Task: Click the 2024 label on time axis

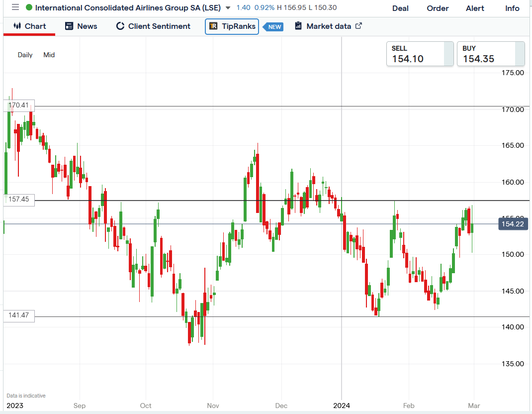Action: pyautogui.click(x=341, y=406)
